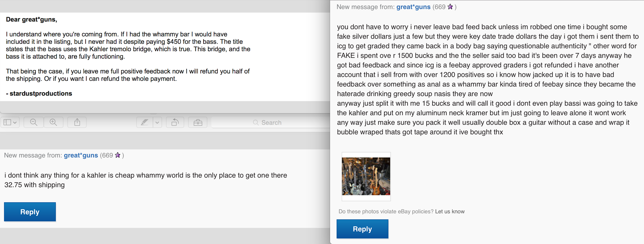Show the Markup toolbar toolbox icon

click(x=198, y=123)
